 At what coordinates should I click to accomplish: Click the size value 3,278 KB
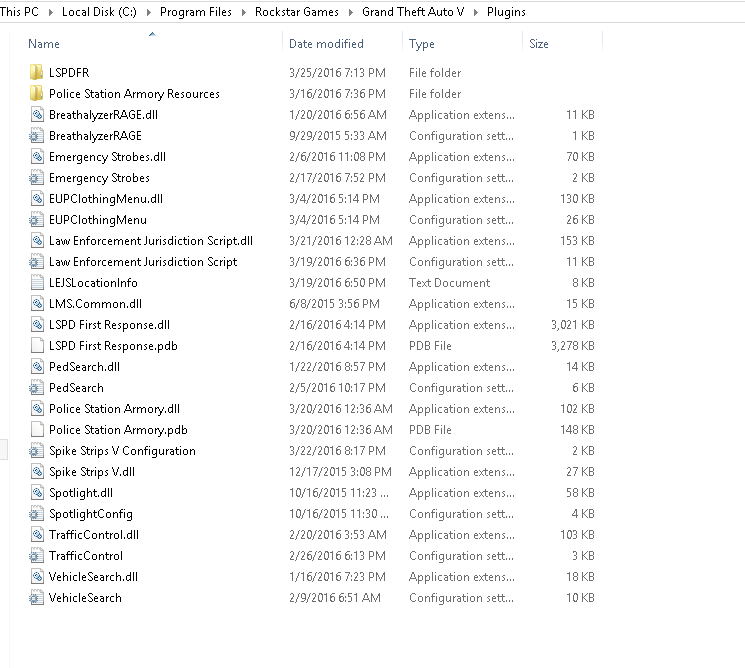click(573, 346)
